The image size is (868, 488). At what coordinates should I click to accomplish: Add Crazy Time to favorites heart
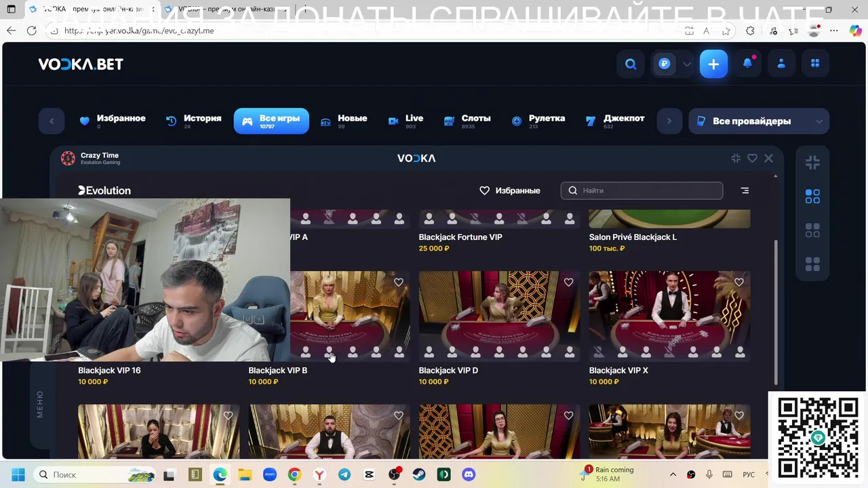752,158
